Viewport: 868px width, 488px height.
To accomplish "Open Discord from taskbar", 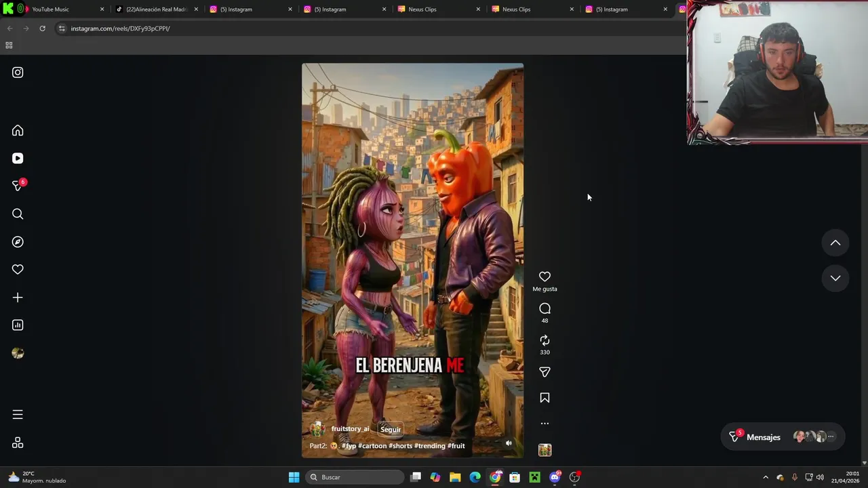I will [555, 477].
